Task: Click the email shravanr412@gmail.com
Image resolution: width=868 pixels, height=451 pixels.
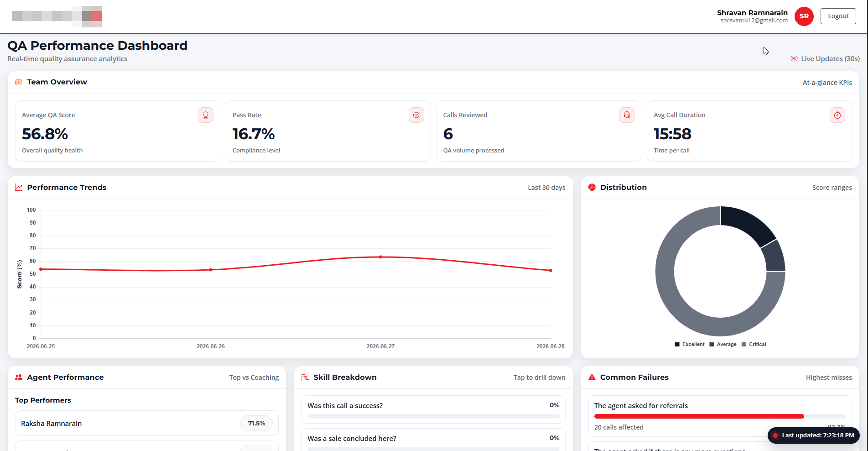Action: coord(754,21)
